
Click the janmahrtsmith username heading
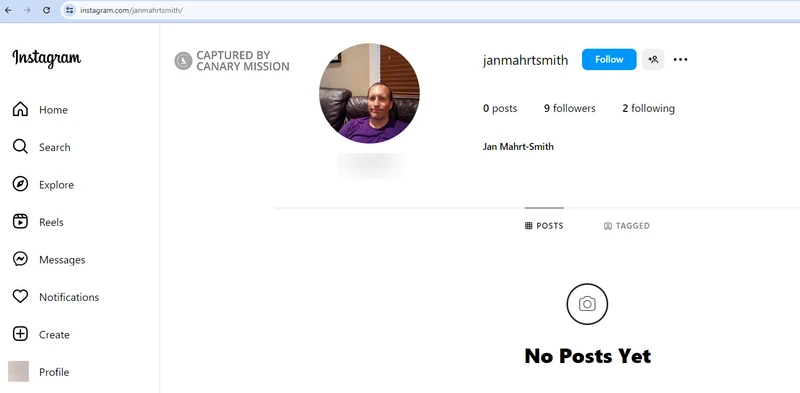click(525, 60)
